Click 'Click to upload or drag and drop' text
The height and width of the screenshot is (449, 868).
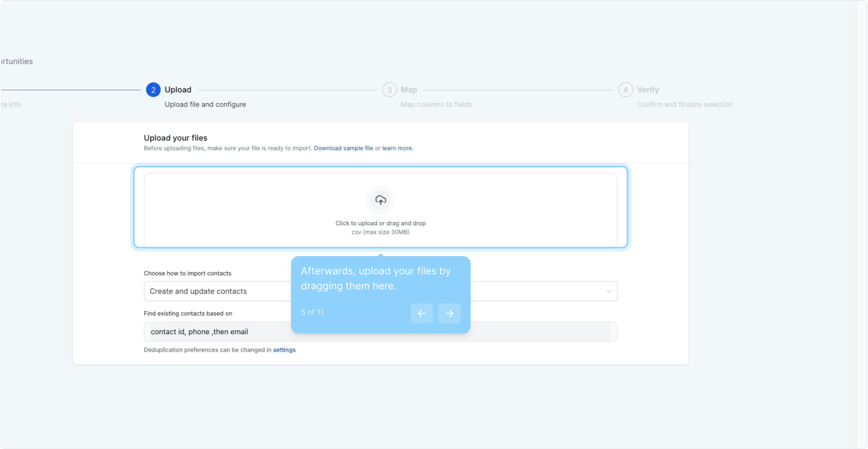(380, 223)
